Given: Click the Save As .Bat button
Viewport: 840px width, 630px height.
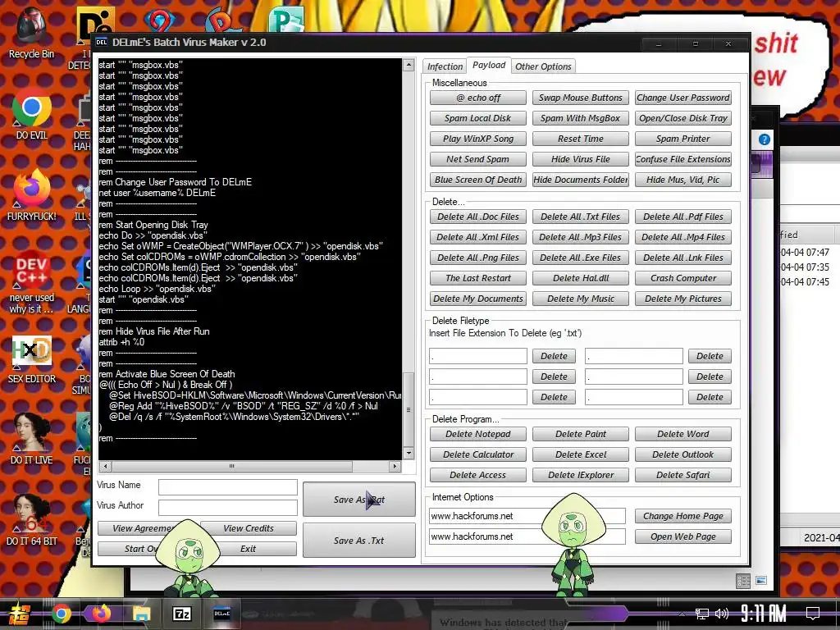Looking at the screenshot, I should click(x=359, y=500).
